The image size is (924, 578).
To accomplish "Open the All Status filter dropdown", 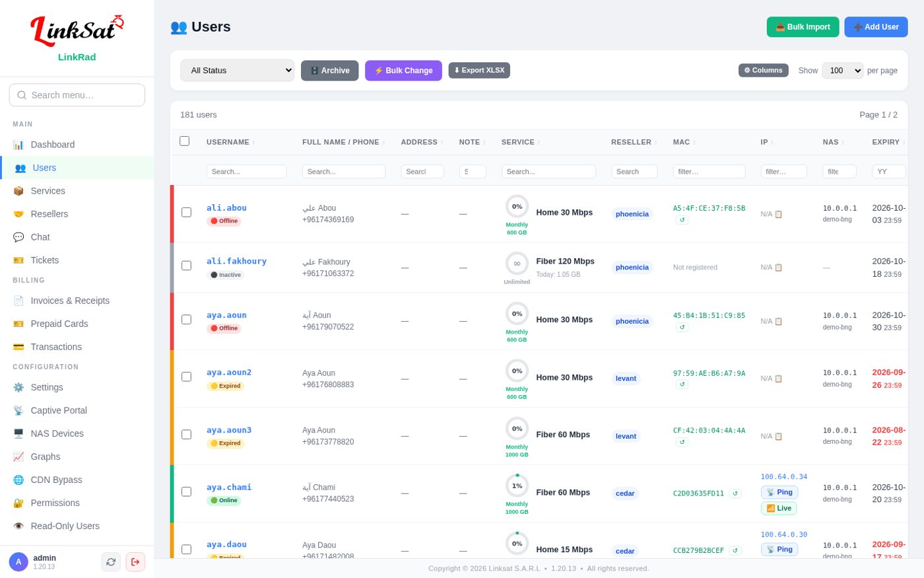I will (x=238, y=71).
